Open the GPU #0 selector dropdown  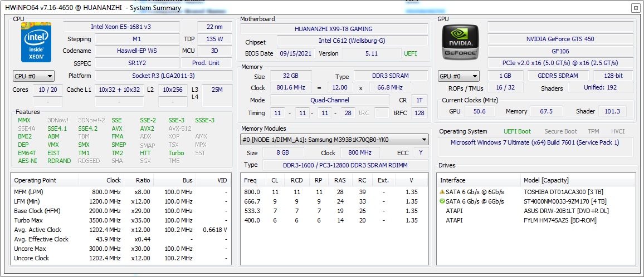click(x=458, y=76)
